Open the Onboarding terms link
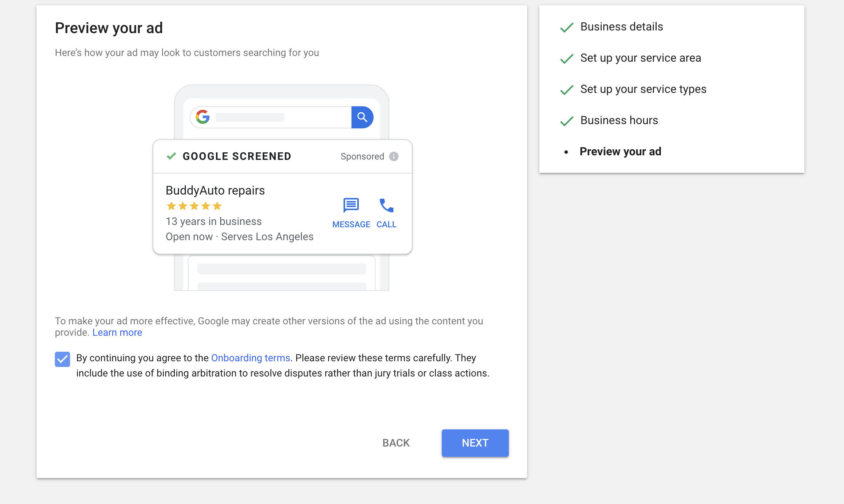Image resolution: width=844 pixels, height=504 pixels. (251, 358)
